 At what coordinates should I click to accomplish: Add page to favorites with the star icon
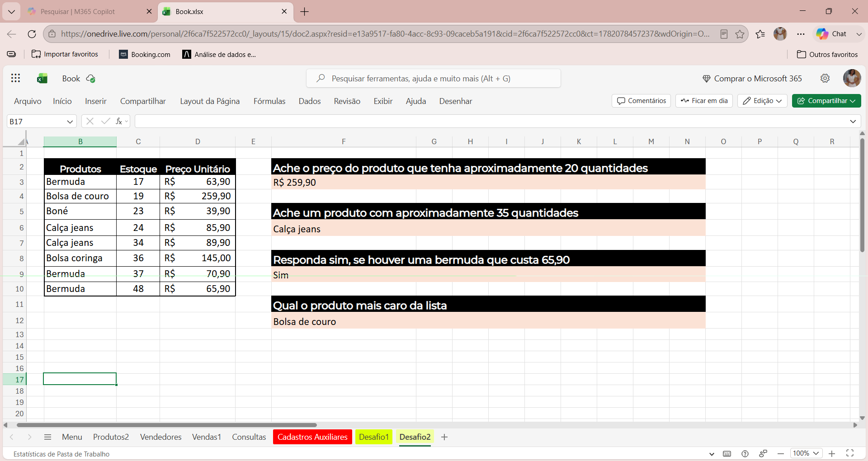coord(740,34)
